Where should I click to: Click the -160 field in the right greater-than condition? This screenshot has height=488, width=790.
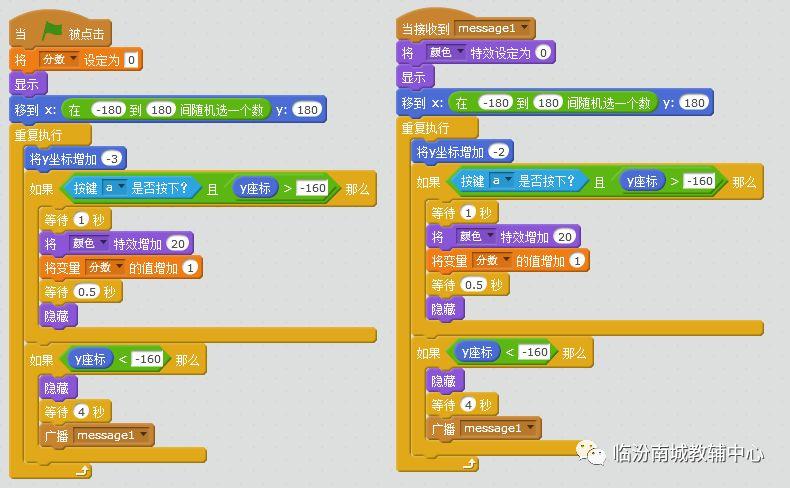(x=699, y=181)
